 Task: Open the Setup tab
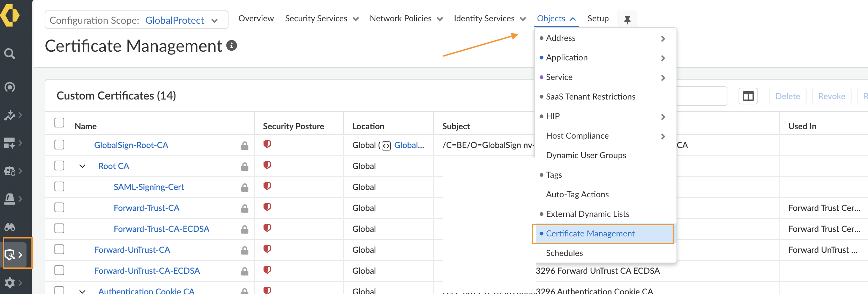pos(598,19)
